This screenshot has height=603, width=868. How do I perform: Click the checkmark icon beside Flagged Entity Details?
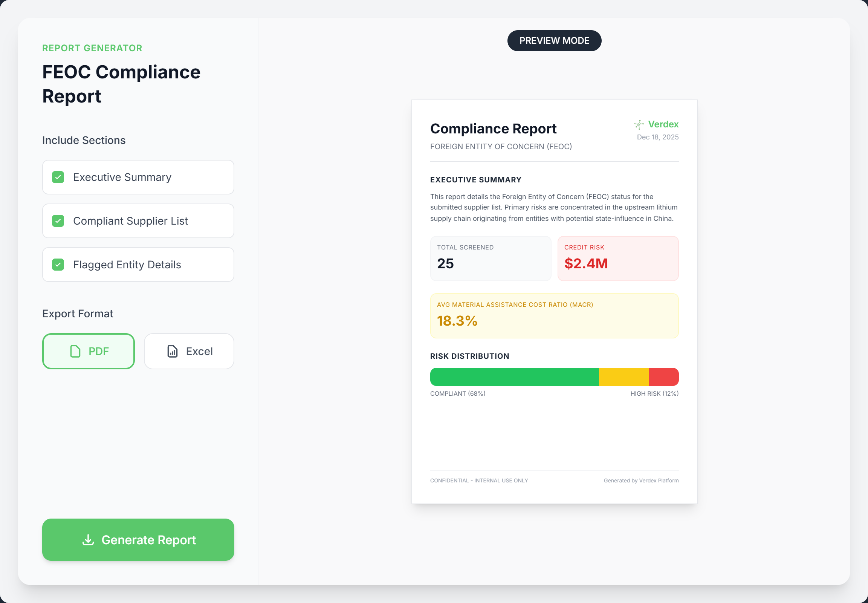coord(58,265)
